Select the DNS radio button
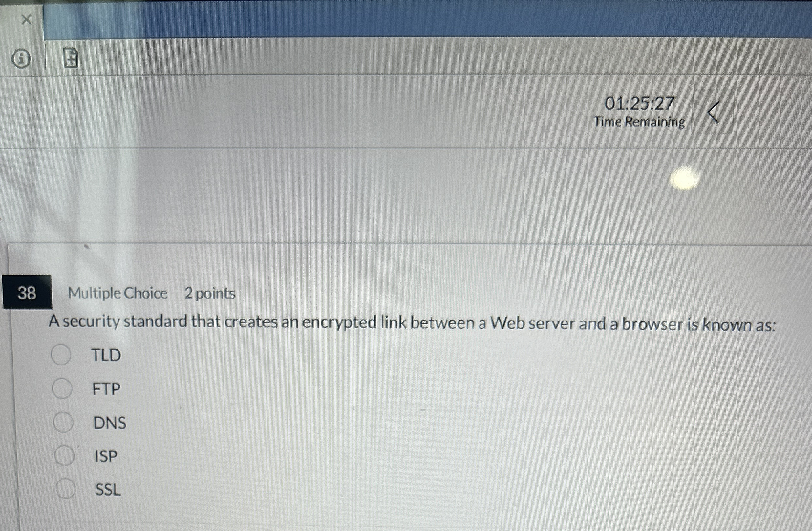The width and height of the screenshot is (812, 531). [63, 423]
